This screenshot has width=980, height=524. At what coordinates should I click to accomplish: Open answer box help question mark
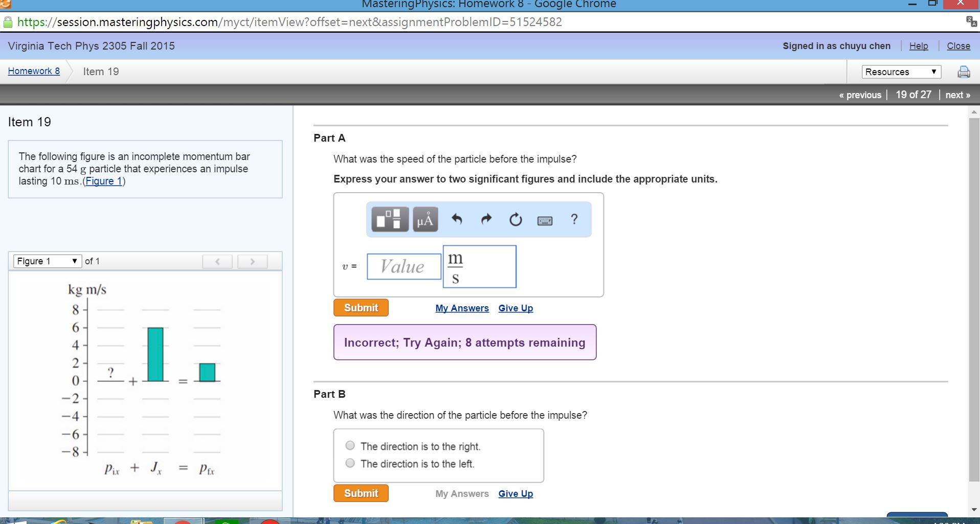pos(574,219)
